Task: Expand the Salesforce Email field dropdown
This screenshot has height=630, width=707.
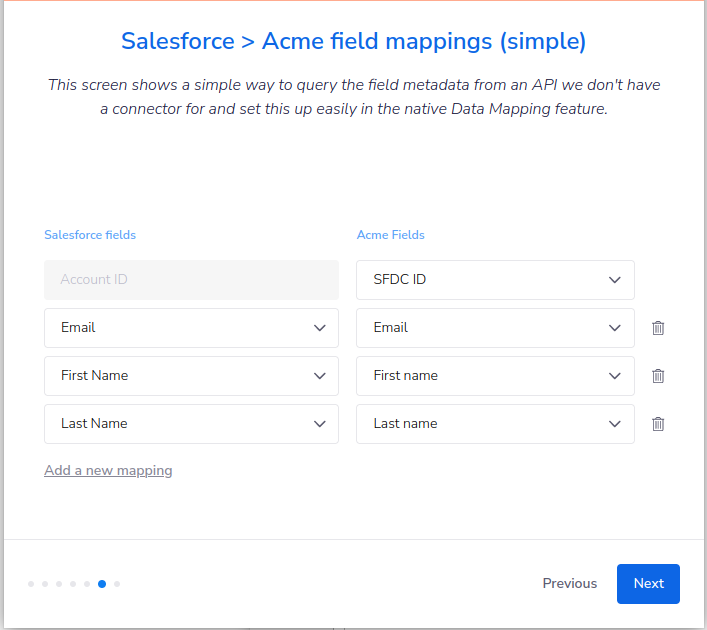Action: pyautogui.click(x=191, y=328)
